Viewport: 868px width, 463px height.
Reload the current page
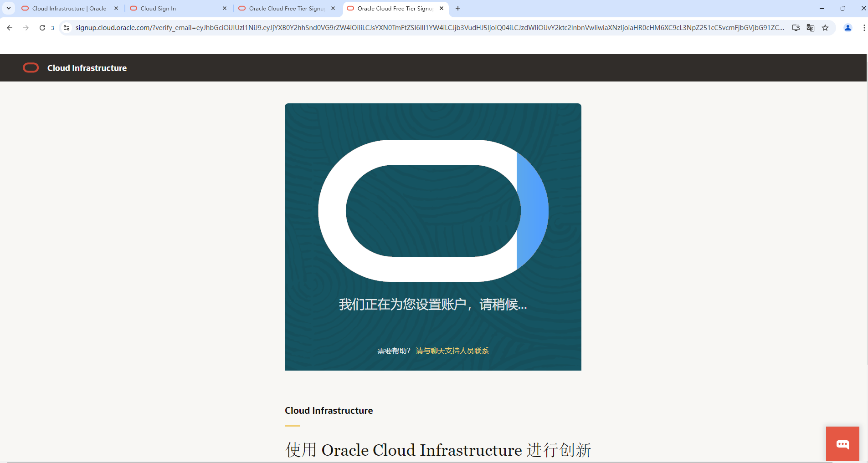pyautogui.click(x=42, y=28)
